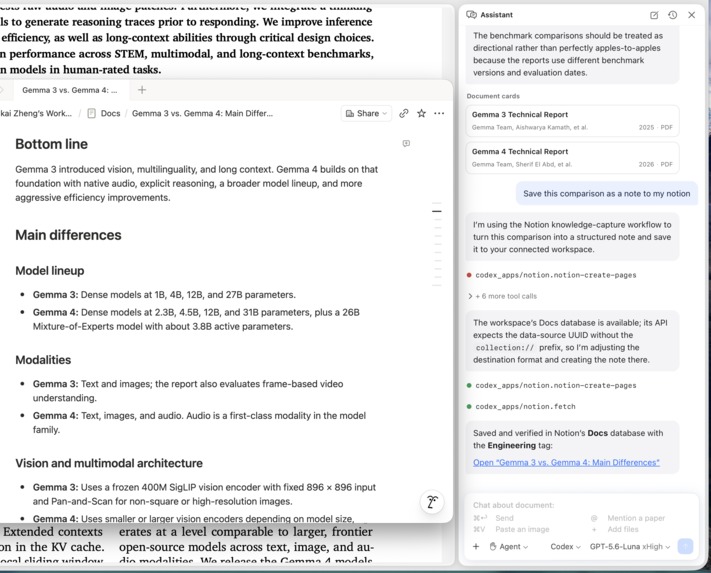Select second notion-create-pages call with green dot
This screenshot has width=711, height=573.
tap(551, 385)
